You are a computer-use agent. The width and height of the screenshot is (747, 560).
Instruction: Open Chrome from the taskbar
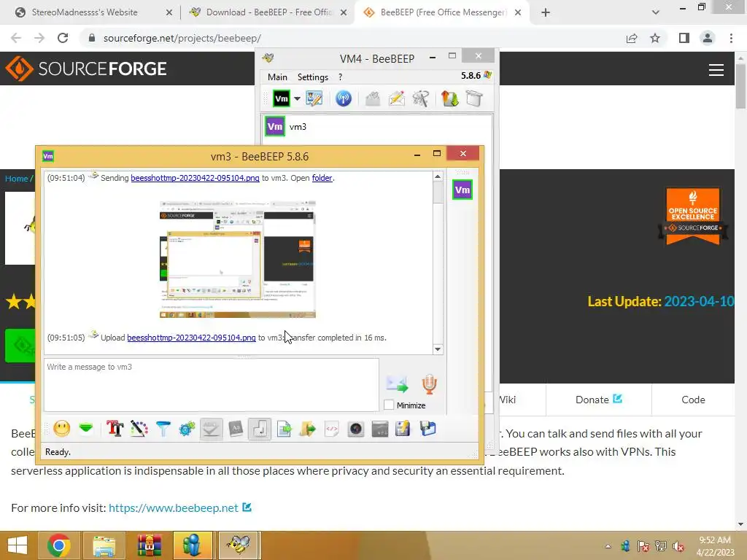(59, 545)
